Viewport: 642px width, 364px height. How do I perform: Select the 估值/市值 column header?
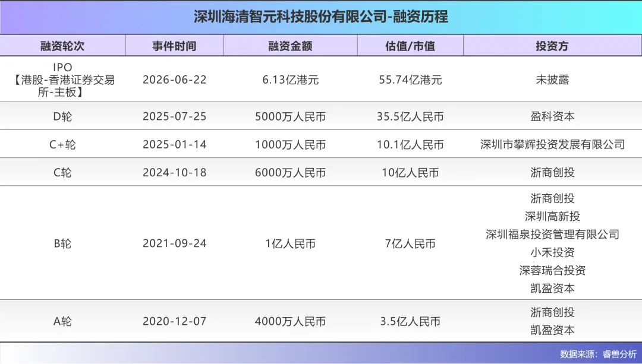coord(410,46)
